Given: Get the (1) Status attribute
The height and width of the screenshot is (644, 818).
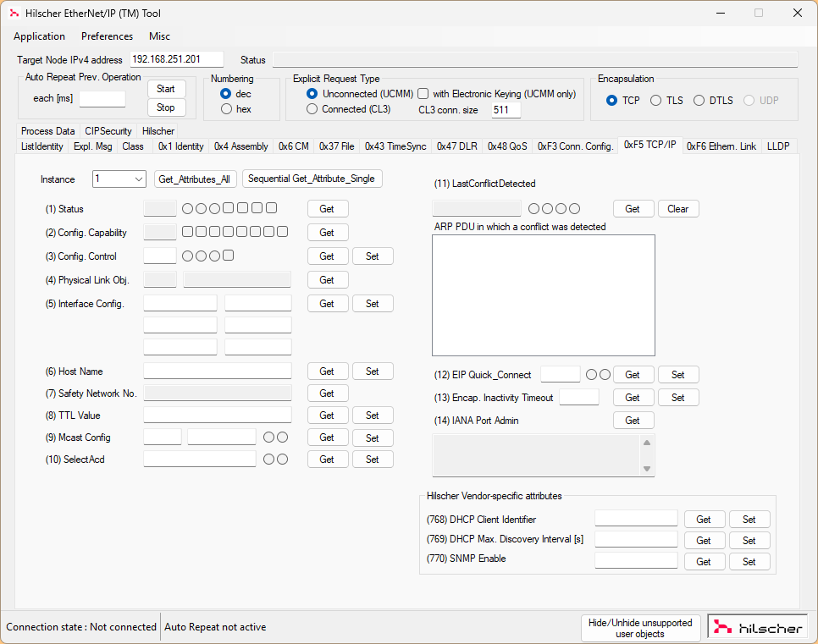Looking at the screenshot, I should [x=327, y=209].
